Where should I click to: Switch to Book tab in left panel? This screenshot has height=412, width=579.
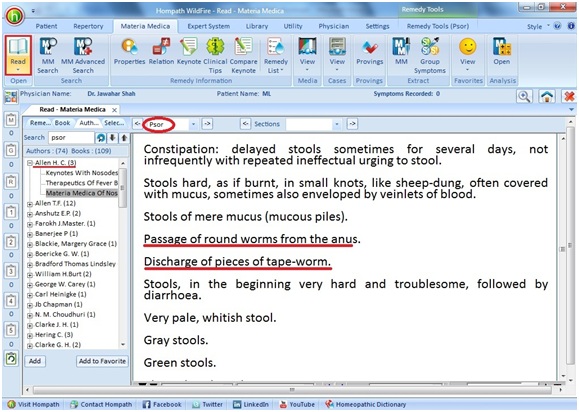(62, 123)
